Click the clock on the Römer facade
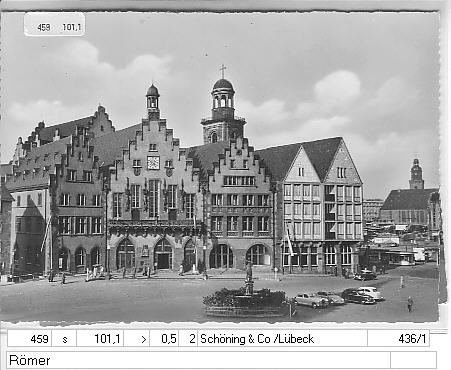The height and width of the screenshot is (370, 451). tap(153, 163)
